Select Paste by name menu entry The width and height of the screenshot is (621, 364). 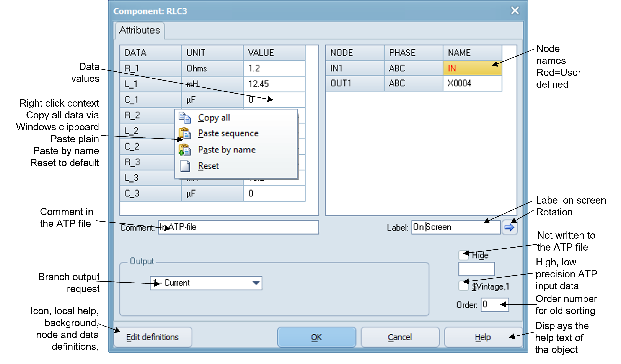(x=227, y=150)
